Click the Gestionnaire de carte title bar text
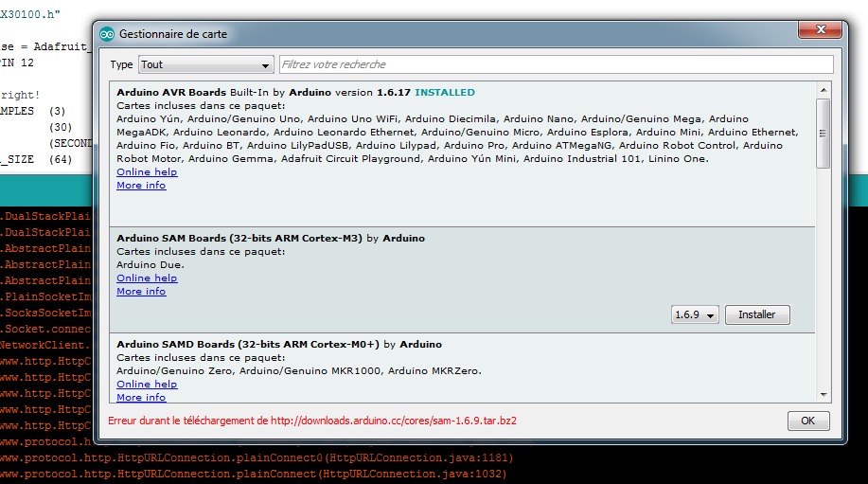This screenshot has width=868, height=484. [x=173, y=34]
